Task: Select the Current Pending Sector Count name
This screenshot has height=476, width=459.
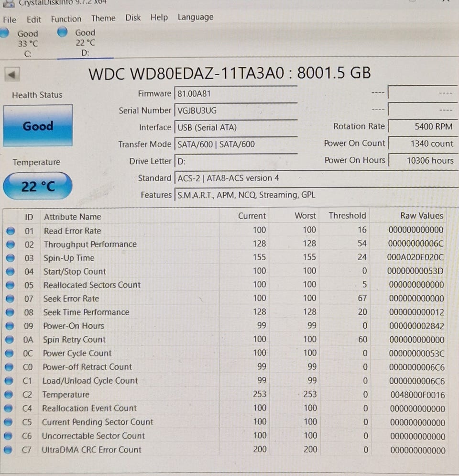Action: coord(98,422)
